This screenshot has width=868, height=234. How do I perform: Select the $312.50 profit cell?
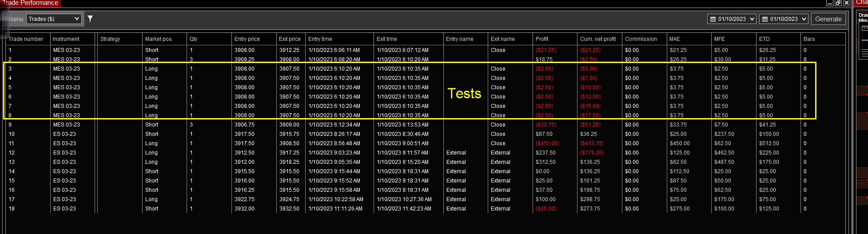pyautogui.click(x=546, y=162)
